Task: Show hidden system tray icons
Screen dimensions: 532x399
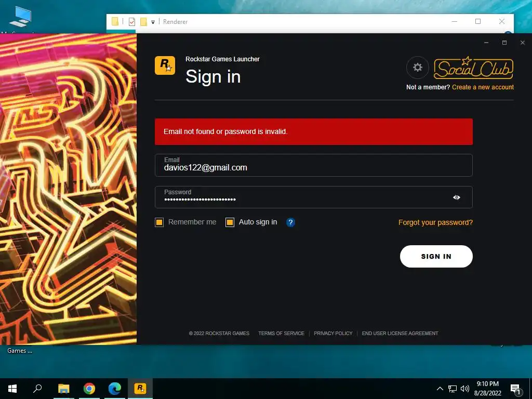Action: click(440, 389)
